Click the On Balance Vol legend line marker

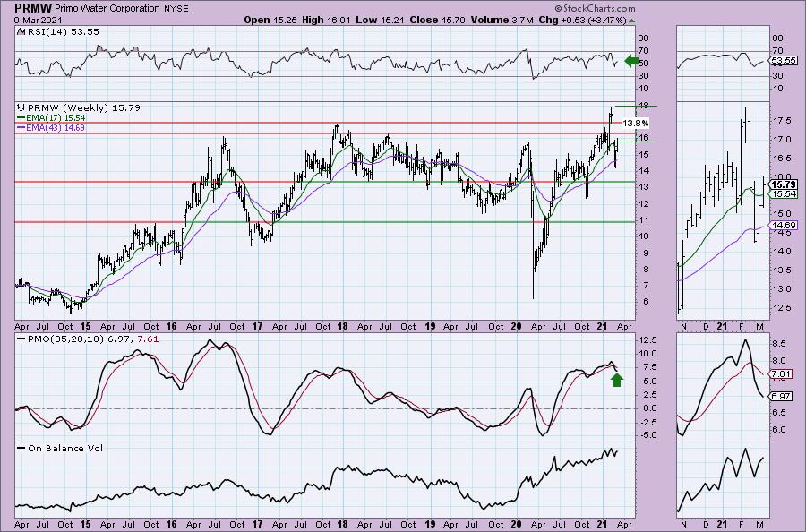[21, 448]
